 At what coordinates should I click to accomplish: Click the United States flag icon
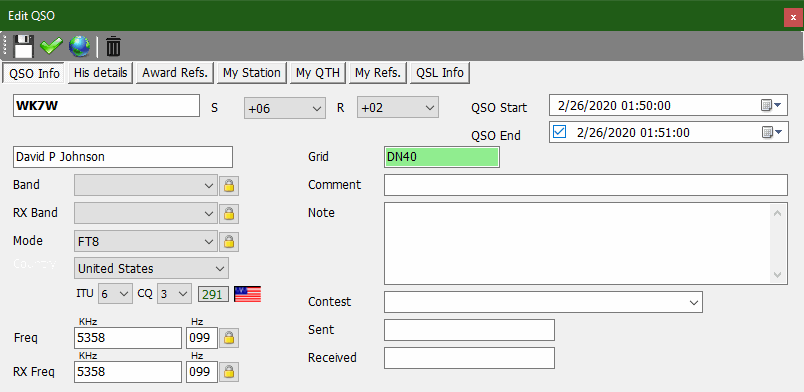click(x=248, y=294)
